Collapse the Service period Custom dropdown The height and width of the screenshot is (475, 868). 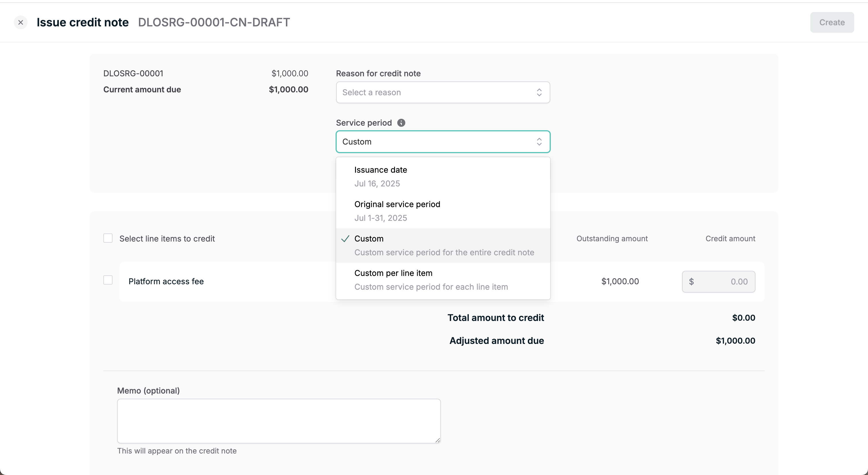pyautogui.click(x=443, y=142)
